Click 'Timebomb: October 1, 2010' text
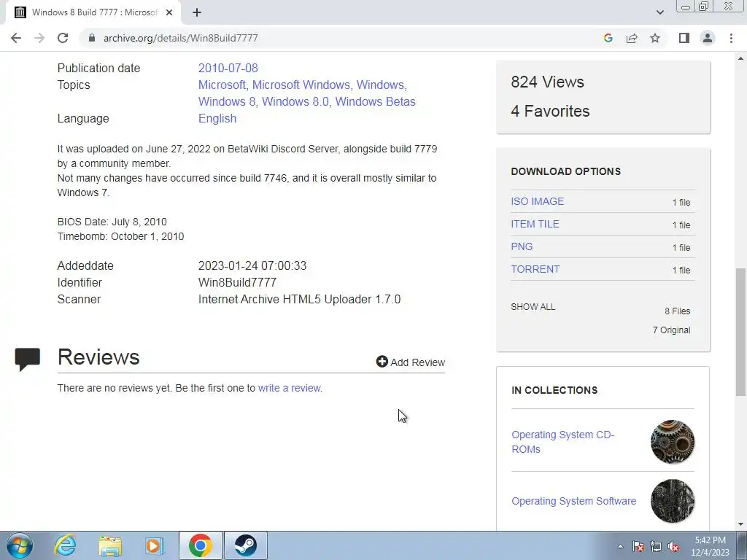Image resolution: width=747 pixels, height=560 pixels. click(120, 236)
